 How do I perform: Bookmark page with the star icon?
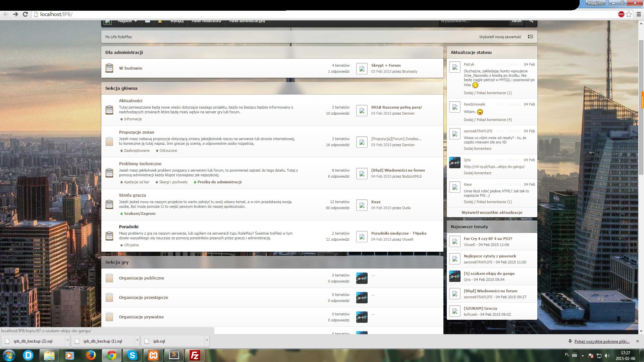pos(629,14)
